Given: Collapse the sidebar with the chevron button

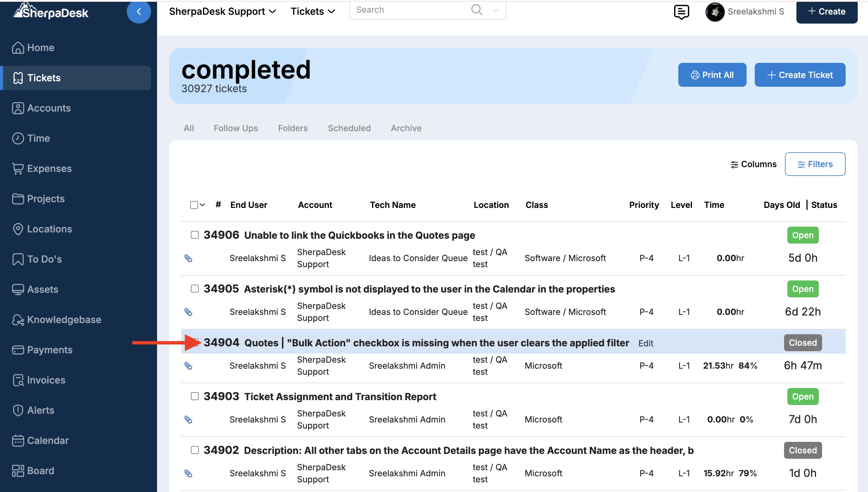Looking at the screenshot, I should click(138, 12).
